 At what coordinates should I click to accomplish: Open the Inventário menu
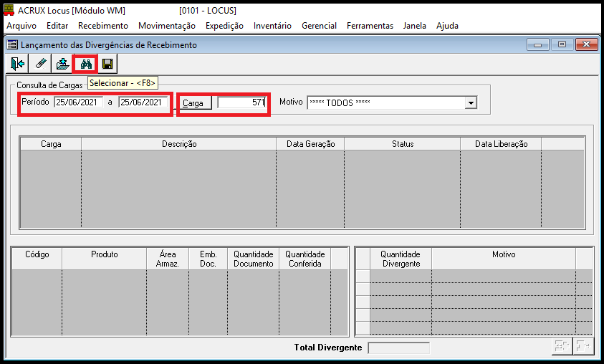click(272, 26)
